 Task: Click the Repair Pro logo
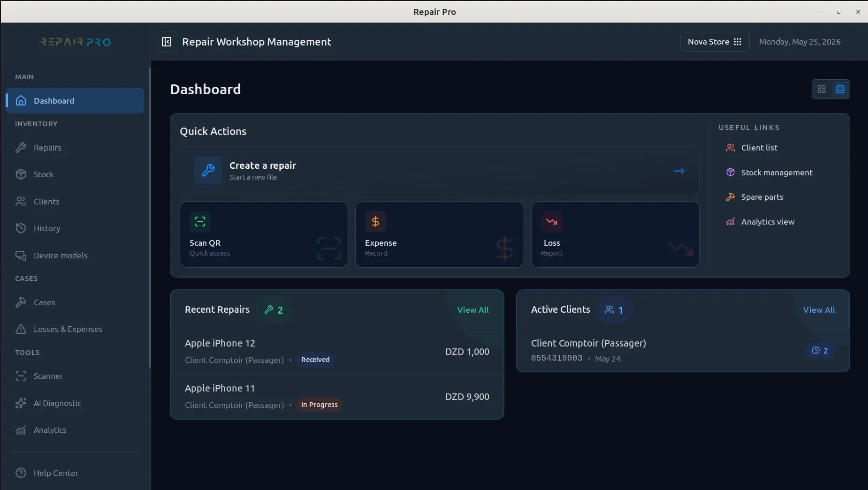pyautogui.click(x=76, y=42)
